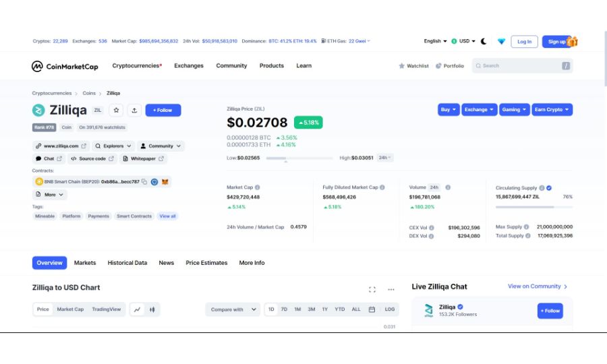The image size is (607, 364).
Task: Enable LOG scale on chart
Action: (x=389, y=309)
